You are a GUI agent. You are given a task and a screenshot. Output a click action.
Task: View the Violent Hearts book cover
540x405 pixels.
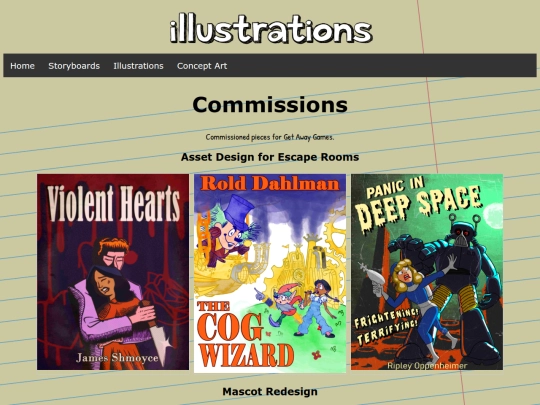tap(113, 272)
